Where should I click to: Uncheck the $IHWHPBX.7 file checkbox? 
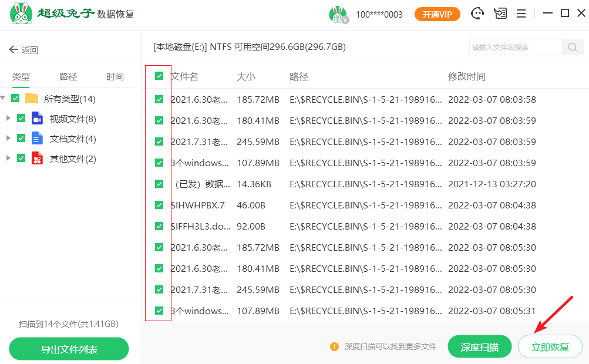click(159, 205)
